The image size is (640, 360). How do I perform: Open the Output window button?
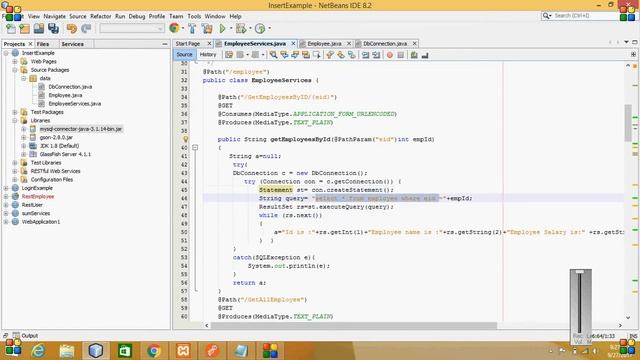tap(25, 336)
